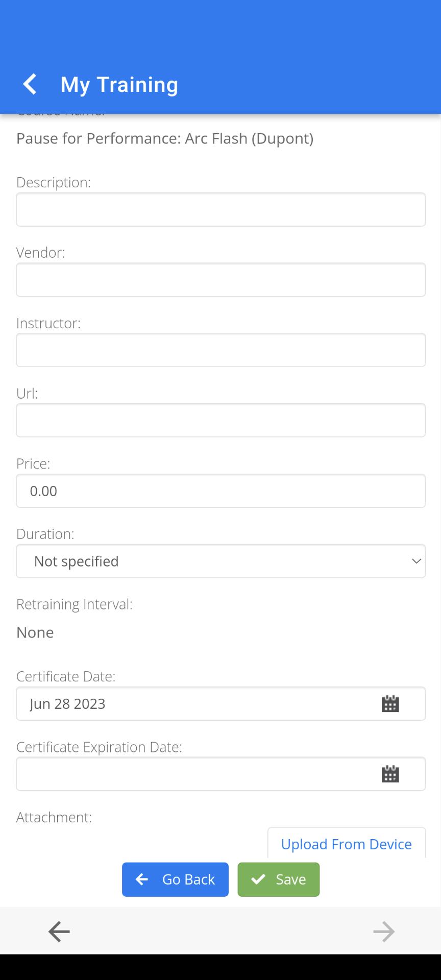Click the checkmark icon on Save
The image size is (441, 980).
[258, 879]
